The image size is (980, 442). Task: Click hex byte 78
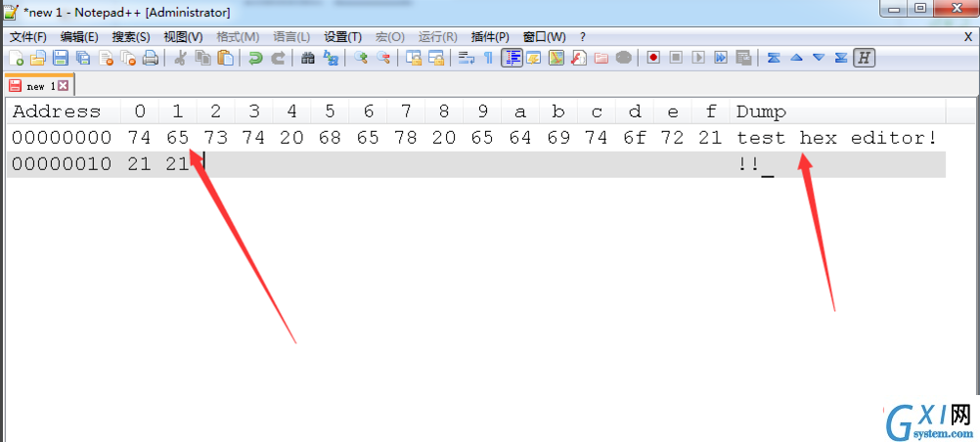pos(406,138)
